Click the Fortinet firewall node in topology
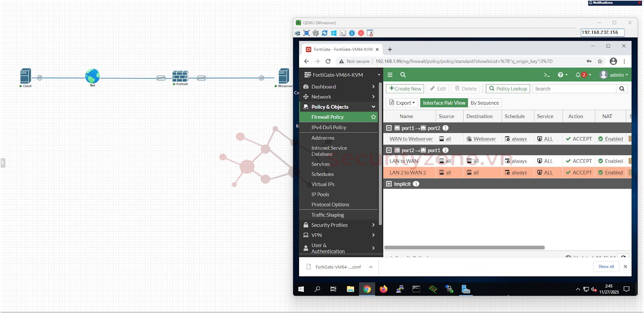The image size is (644, 313). click(180, 77)
